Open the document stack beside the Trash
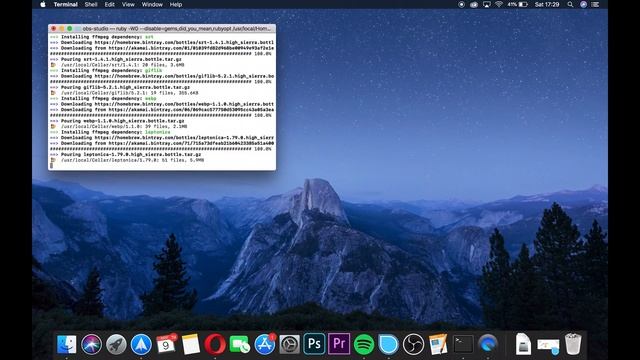This screenshot has height=360, width=640. 548,345
